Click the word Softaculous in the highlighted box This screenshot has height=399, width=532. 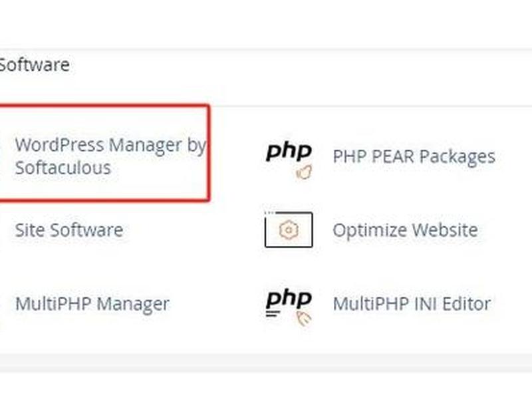63,168
